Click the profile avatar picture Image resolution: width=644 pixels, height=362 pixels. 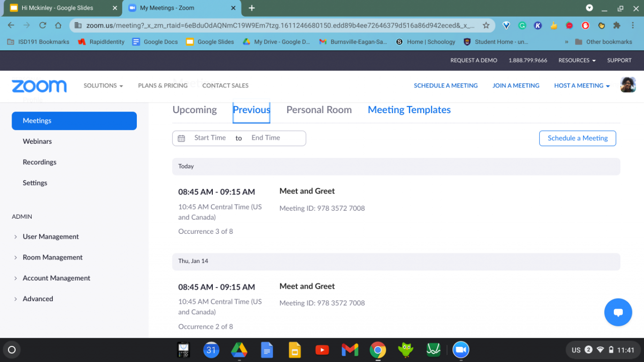coord(628,85)
